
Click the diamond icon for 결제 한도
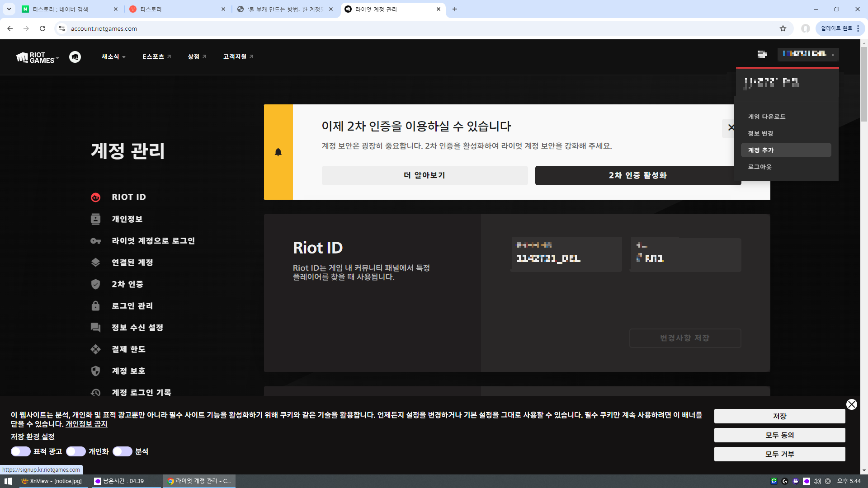click(95, 349)
